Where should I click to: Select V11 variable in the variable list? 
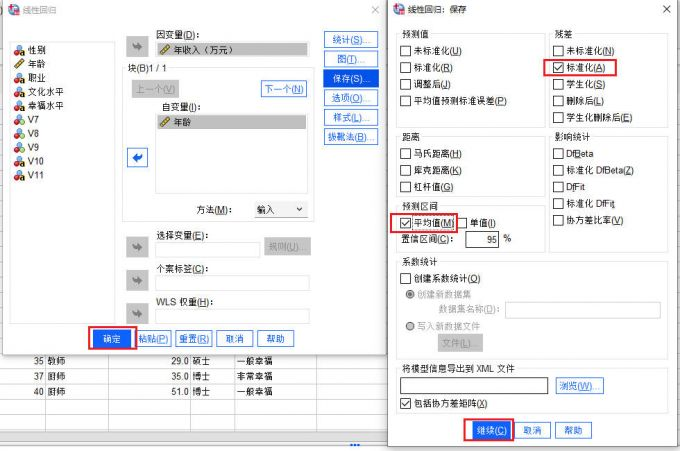(x=34, y=175)
